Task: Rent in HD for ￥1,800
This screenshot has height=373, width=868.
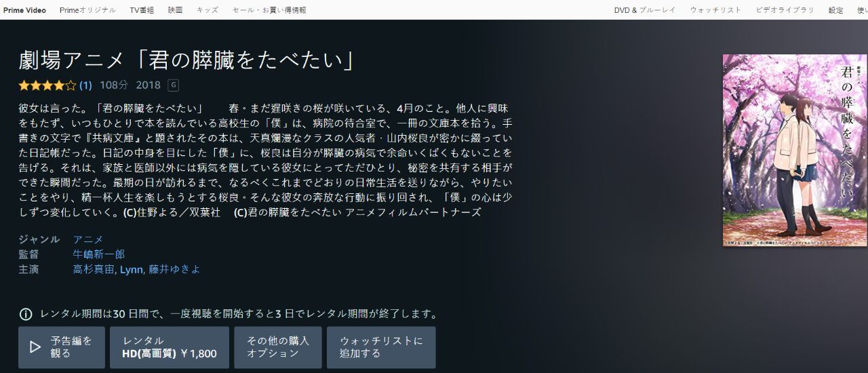Action: 170,347
